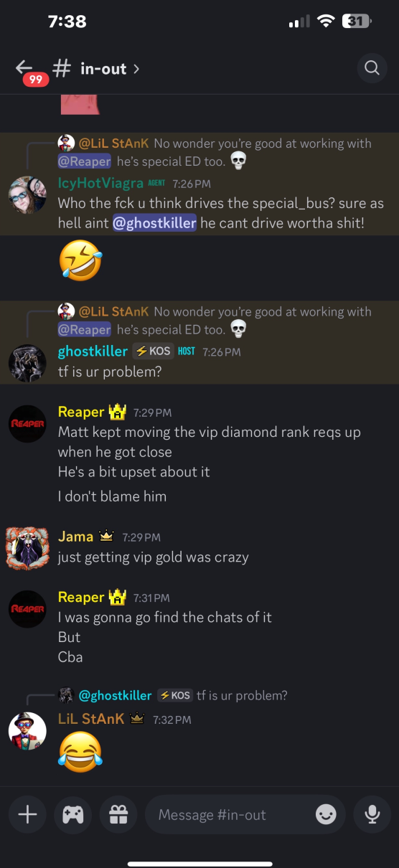Tap LiL StAnK's crying-laughing emoji message
Screen dimensions: 399x868
[x=80, y=753]
